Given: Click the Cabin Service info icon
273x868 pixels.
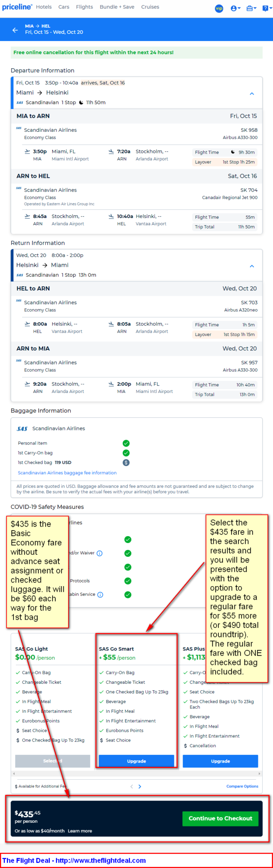Looking at the screenshot, I should (100, 595).
